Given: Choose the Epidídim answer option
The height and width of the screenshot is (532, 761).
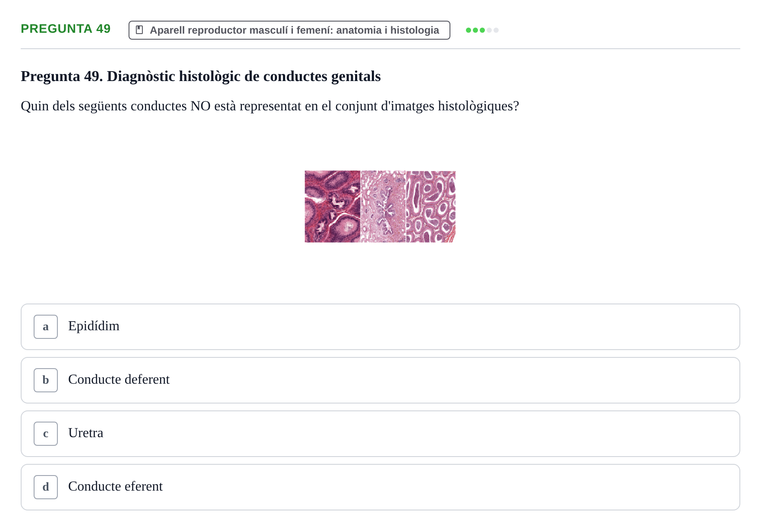Looking at the screenshot, I should coord(380,327).
